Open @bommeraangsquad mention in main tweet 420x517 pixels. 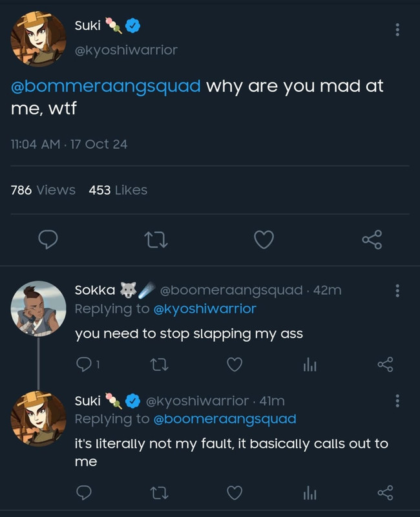coord(106,87)
